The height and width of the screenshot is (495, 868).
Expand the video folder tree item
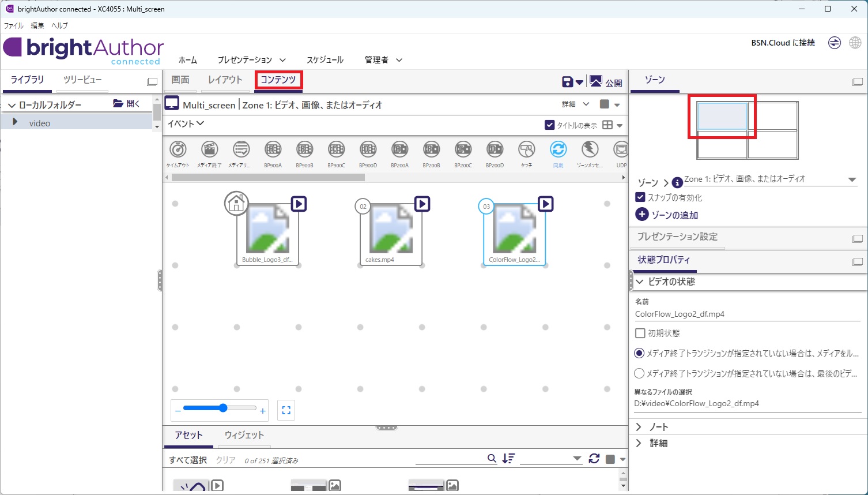pyautogui.click(x=15, y=122)
